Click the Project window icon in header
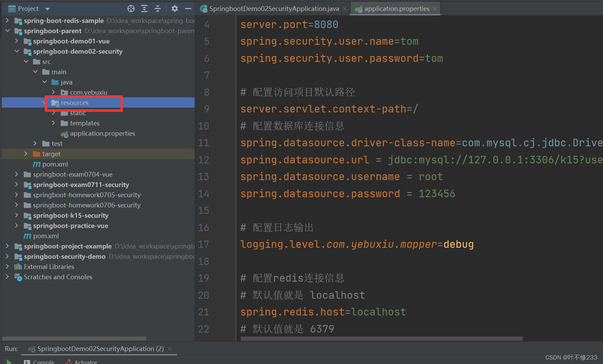The image size is (603, 364). 12,9
